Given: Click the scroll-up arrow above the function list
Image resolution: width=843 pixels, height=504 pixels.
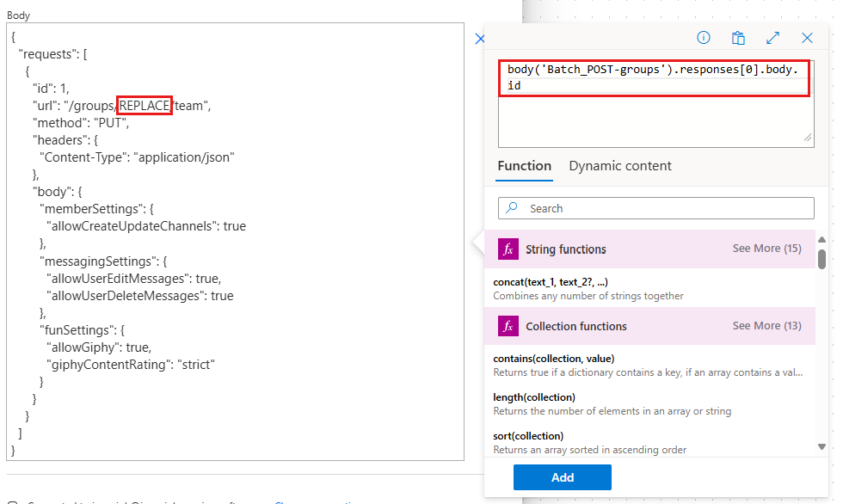Looking at the screenshot, I should point(821,241).
